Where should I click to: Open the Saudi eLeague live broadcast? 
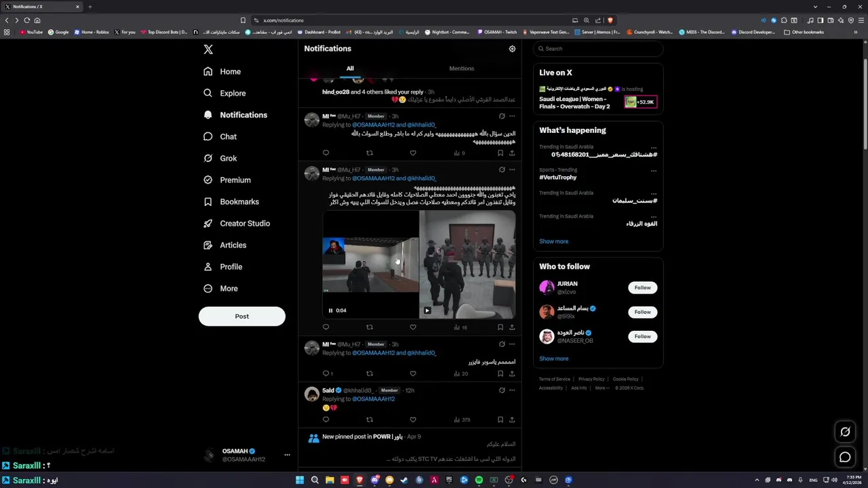click(x=597, y=98)
